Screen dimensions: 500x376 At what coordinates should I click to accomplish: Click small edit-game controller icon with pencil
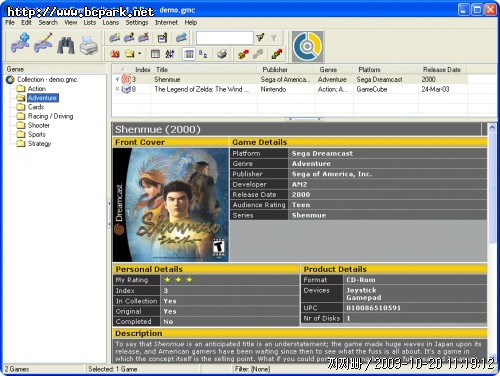pos(129,38)
